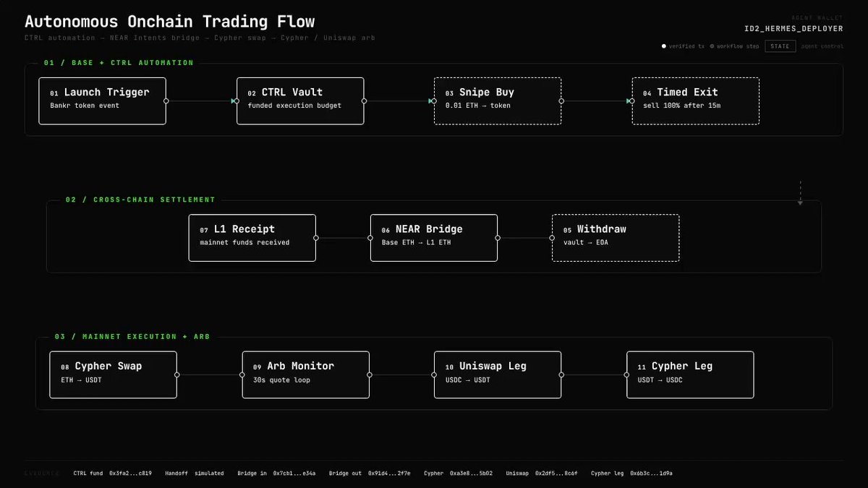Screen dimensions: 868x488
Task: Click the 'verified tx' legend label
Action: click(686, 46)
